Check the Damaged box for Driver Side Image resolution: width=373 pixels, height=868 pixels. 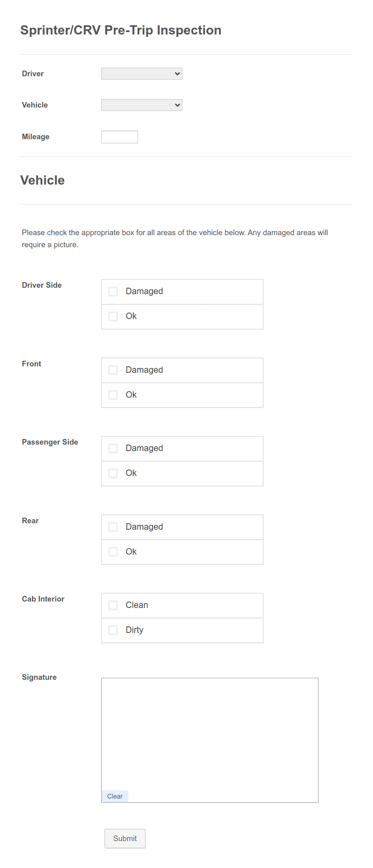[113, 291]
